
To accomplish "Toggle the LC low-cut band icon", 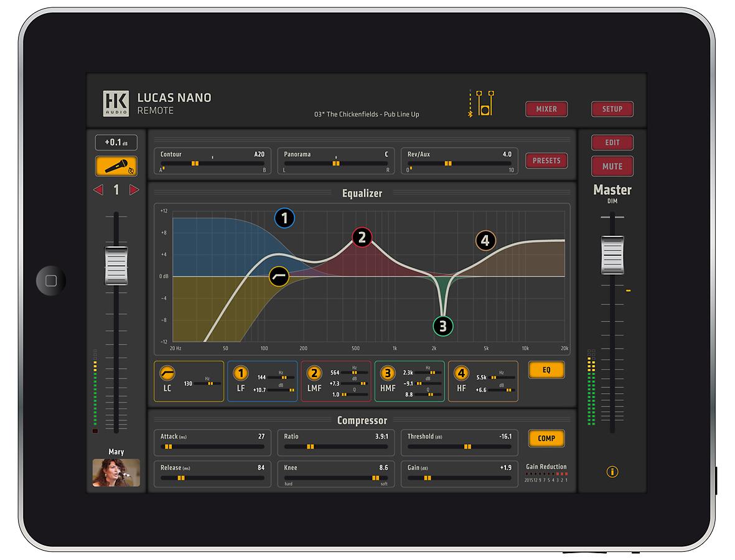I will (167, 373).
